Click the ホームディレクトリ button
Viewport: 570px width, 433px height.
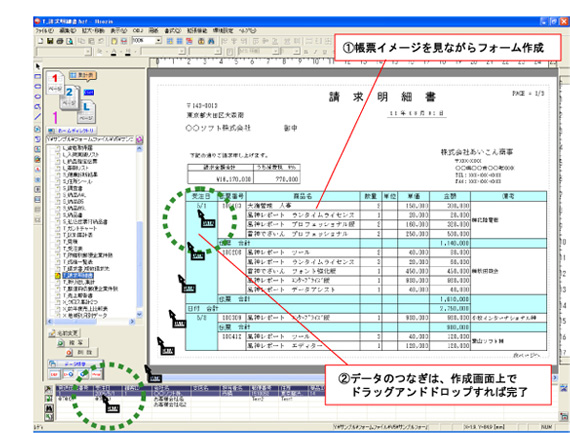(72, 130)
